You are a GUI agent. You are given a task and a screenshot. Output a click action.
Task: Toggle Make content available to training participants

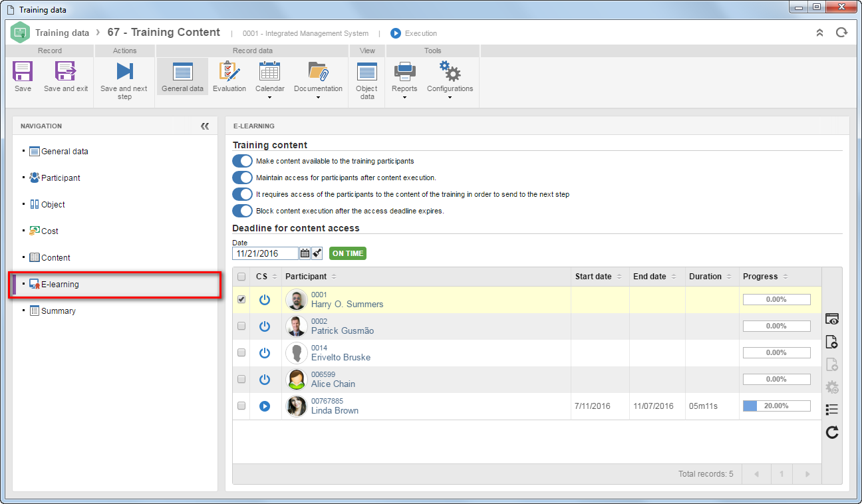(242, 161)
